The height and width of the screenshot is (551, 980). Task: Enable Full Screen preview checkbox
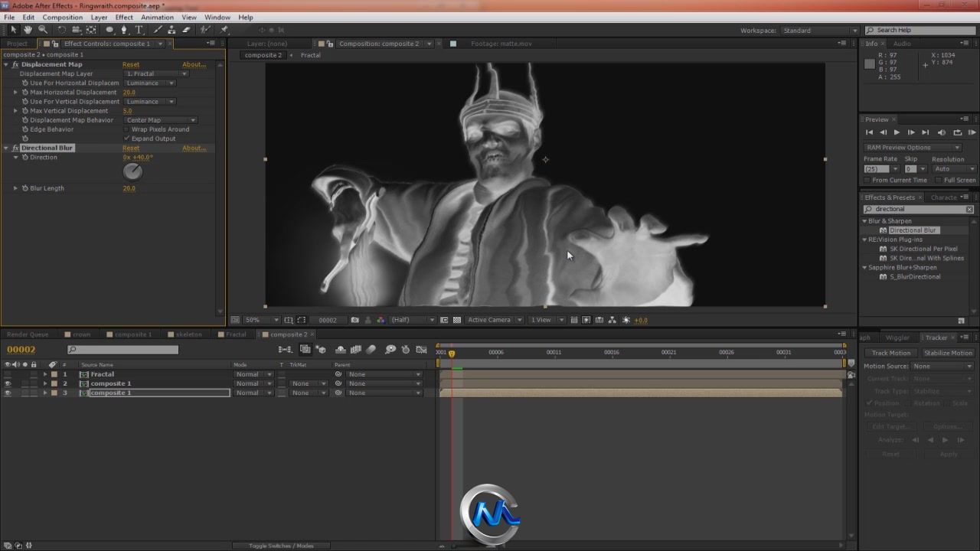pyautogui.click(x=939, y=181)
